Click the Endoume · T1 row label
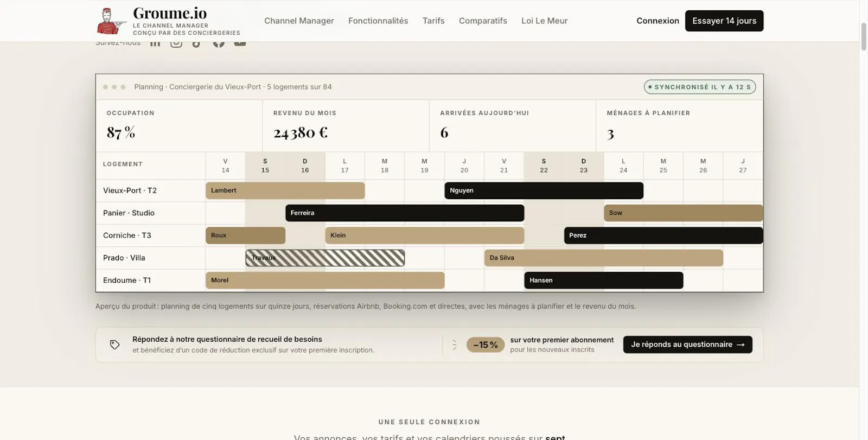The height and width of the screenshot is (440, 868). point(127,280)
